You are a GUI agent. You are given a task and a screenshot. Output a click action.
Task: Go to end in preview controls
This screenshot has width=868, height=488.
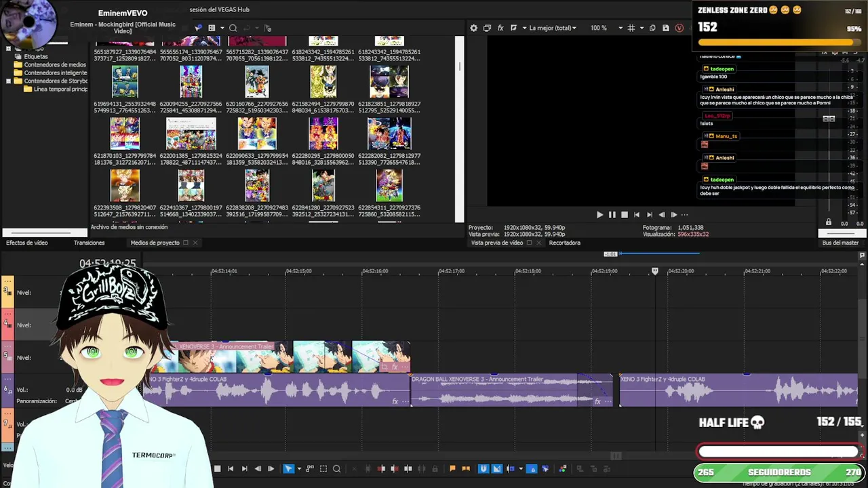pyautogui.click(x=649, y=215)
